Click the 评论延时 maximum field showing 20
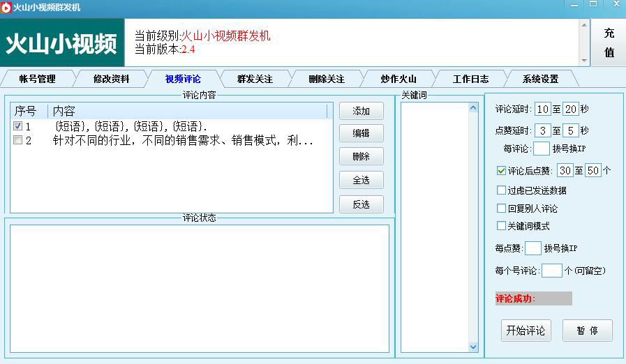 [570, 109]
